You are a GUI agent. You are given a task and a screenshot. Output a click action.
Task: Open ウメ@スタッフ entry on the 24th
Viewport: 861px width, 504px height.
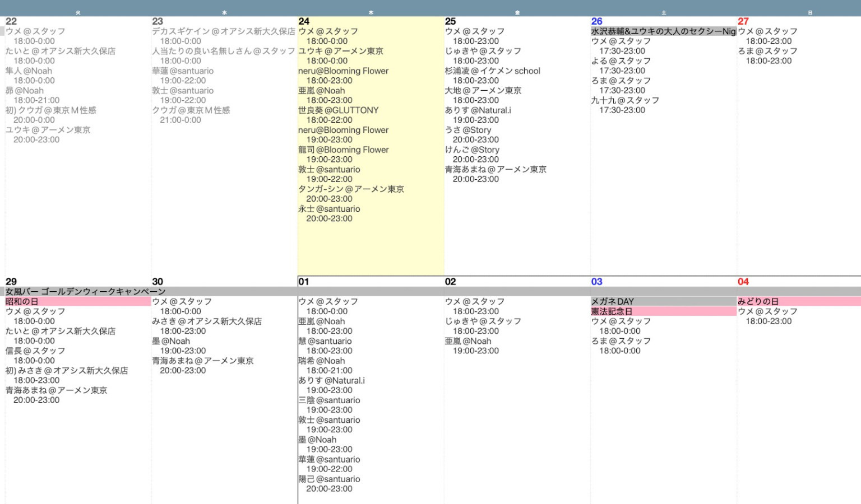[328, 31]
